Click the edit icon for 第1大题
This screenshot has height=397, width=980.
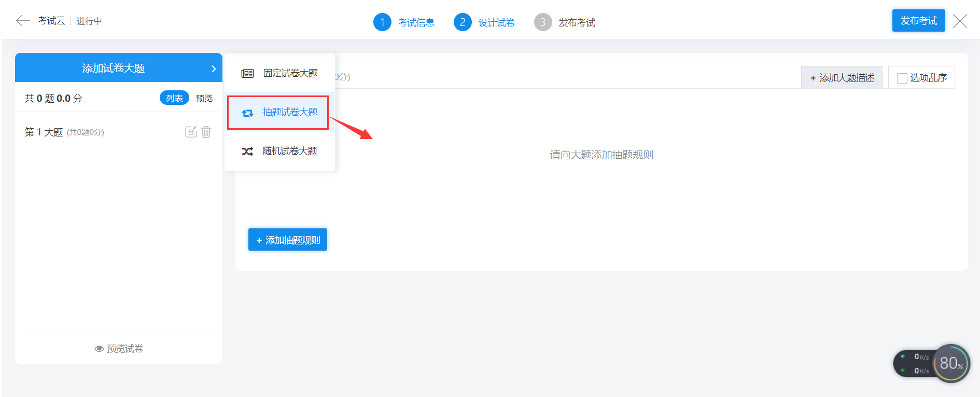click(x=191, y=132)
